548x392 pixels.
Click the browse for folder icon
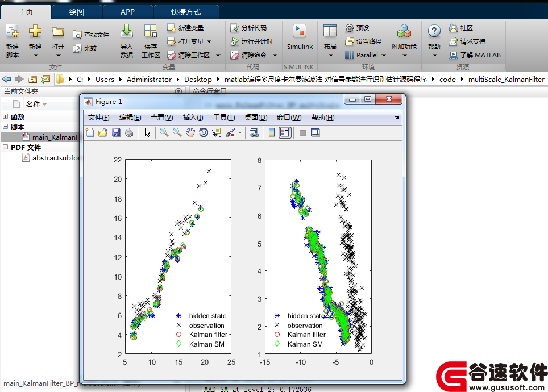[x=45, y=80]
